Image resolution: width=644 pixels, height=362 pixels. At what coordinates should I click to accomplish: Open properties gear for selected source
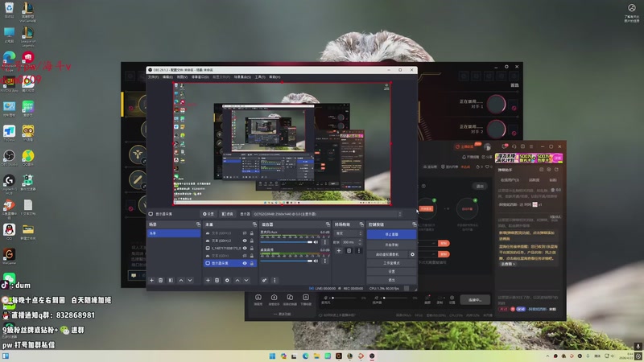coord(227,280)
